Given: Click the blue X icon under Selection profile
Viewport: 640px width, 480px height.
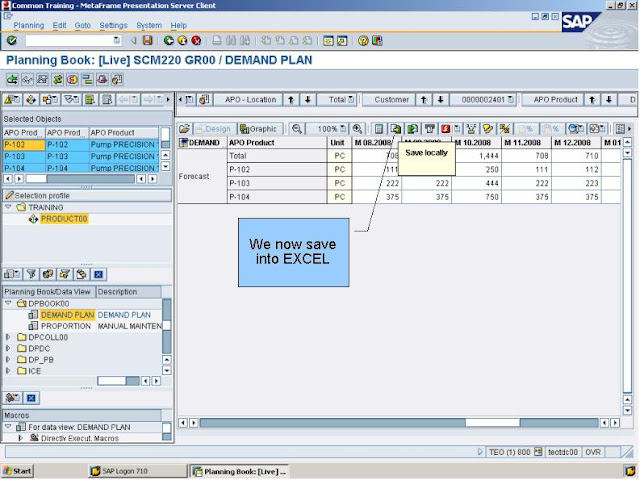Looking at the screenshot, I should click(98, 274).
